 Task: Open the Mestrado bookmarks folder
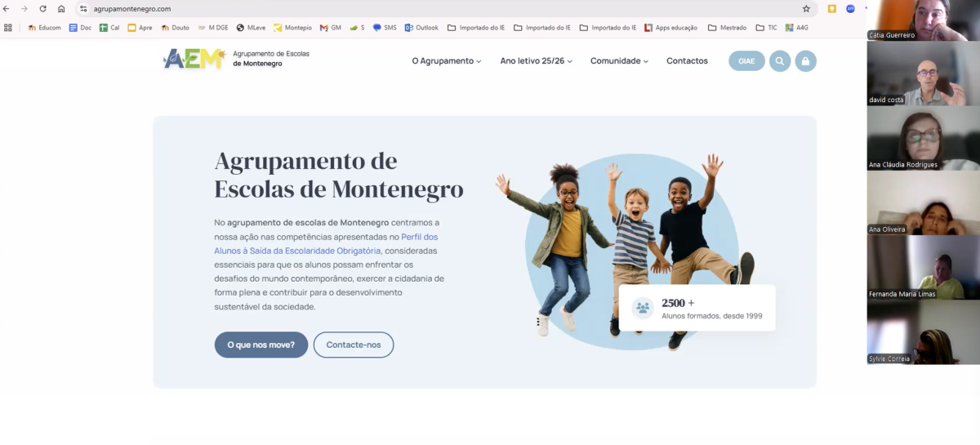click(x=727, y=27)
